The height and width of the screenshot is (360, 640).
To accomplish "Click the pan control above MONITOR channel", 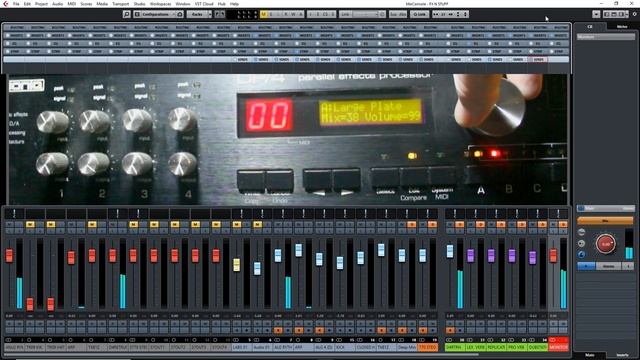I will [558, 213].
